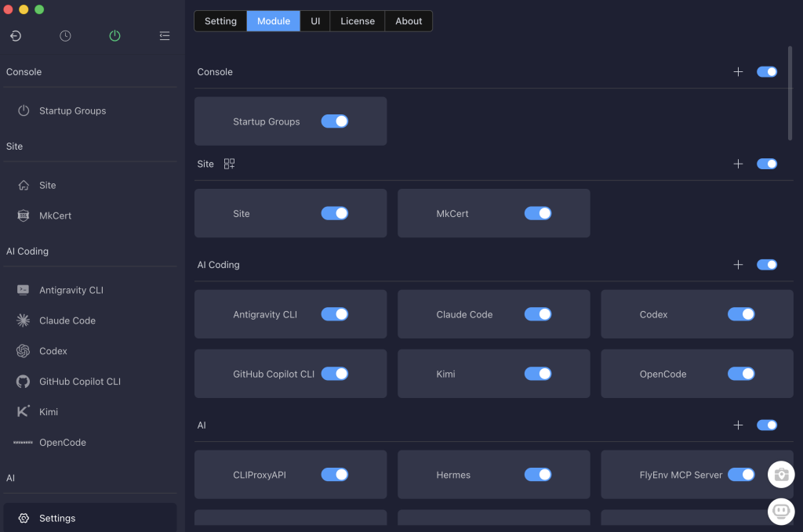Add a module with AI section plus icon
This screenshot has height=532, width=803.
(x=738, y=425)
